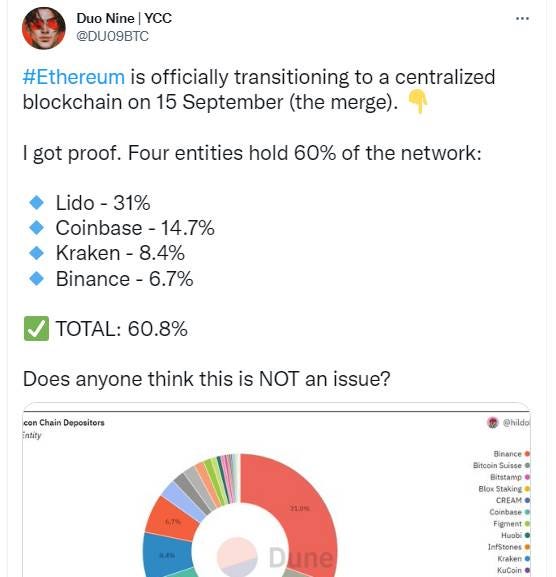Select the blue 8.4% donut slice
Image resolution: width=556 pixels, height=577 pixels.
(x=167, y=556)
